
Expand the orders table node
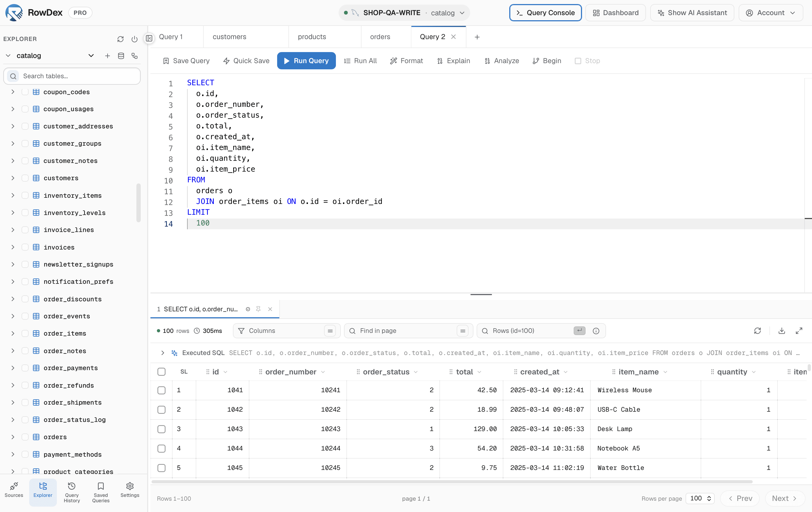(13, 437)
